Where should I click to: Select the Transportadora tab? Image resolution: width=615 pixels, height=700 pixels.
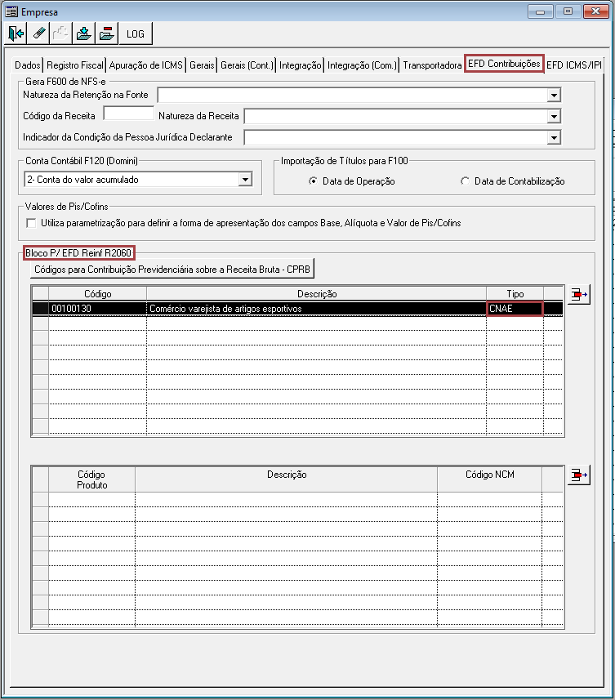[x=432, y=65]
